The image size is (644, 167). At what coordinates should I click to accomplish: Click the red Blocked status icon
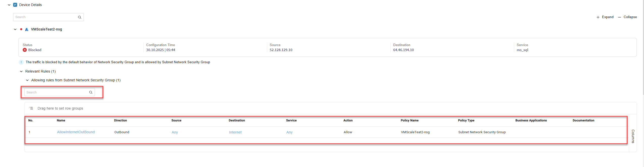pos(25,50)
